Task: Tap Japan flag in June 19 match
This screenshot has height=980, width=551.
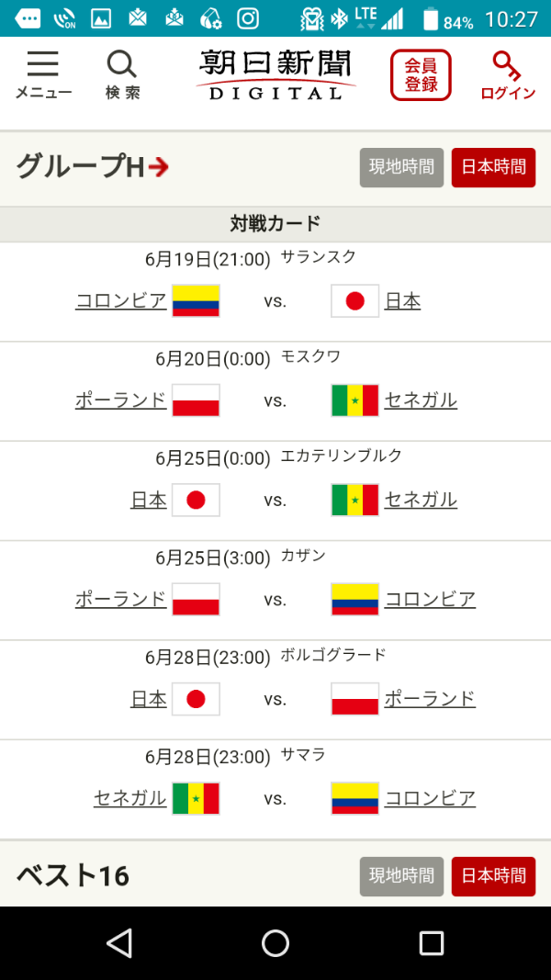Action: coord(354,301)
